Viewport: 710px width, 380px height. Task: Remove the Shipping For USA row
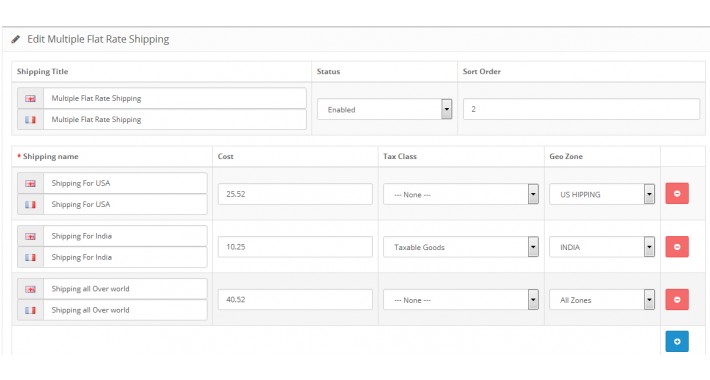pos(677,193)
